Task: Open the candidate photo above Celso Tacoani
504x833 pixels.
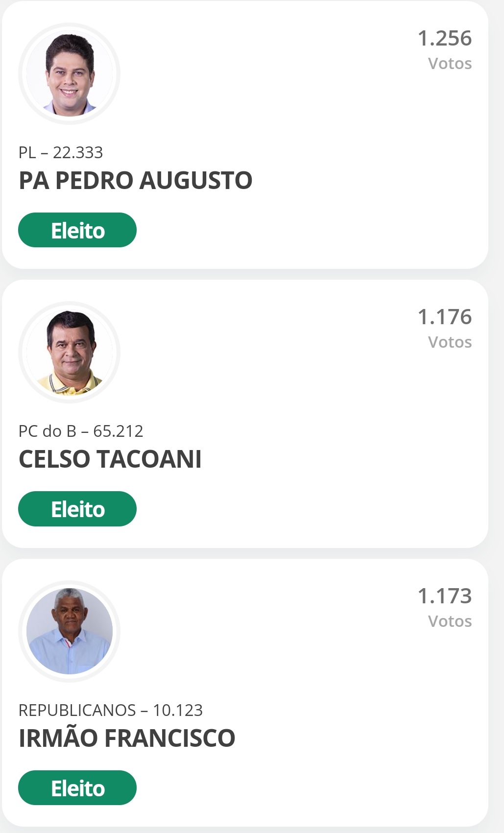Action: click(x=70, y=353)
